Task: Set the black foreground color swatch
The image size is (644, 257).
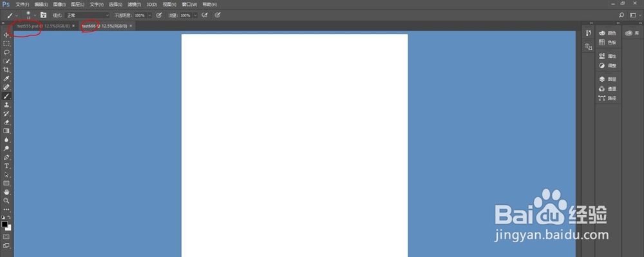Action: (x=4, y=224)
